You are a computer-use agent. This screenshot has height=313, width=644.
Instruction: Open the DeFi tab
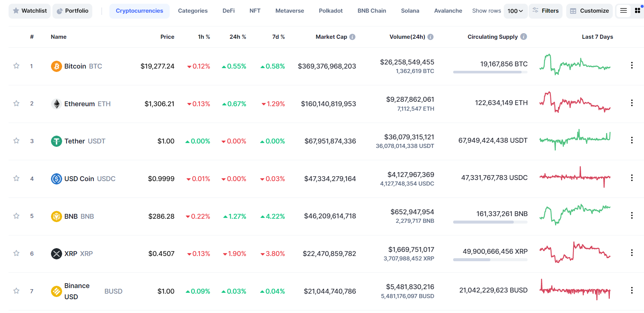228,11
